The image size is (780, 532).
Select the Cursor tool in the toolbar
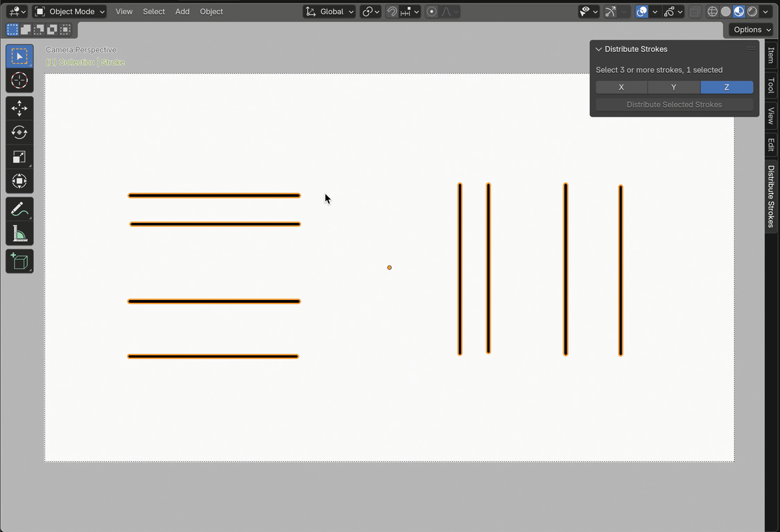click(x=19, y=81)
